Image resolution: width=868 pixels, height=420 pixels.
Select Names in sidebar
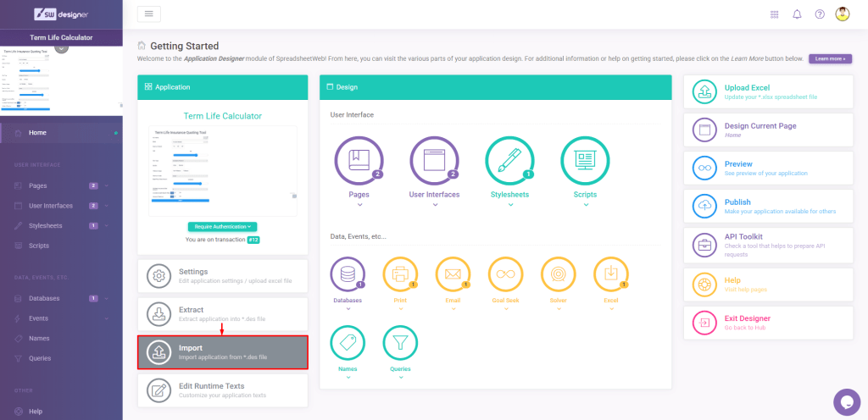tap(61, 338)
